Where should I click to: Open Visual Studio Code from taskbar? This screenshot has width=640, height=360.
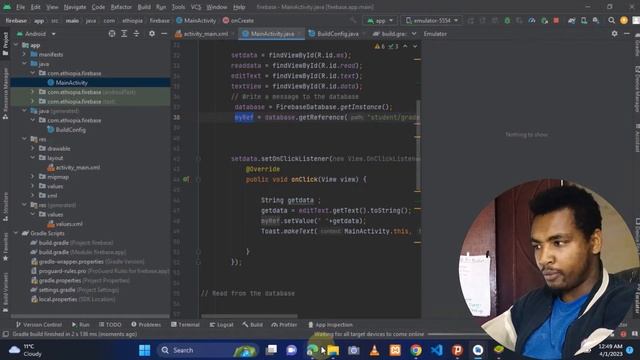(437, 350)
